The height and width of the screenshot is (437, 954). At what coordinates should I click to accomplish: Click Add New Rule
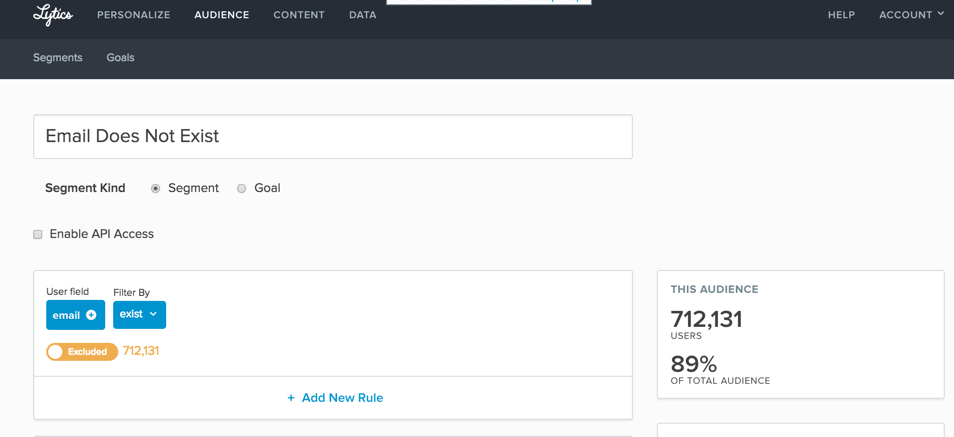point(335,398)
